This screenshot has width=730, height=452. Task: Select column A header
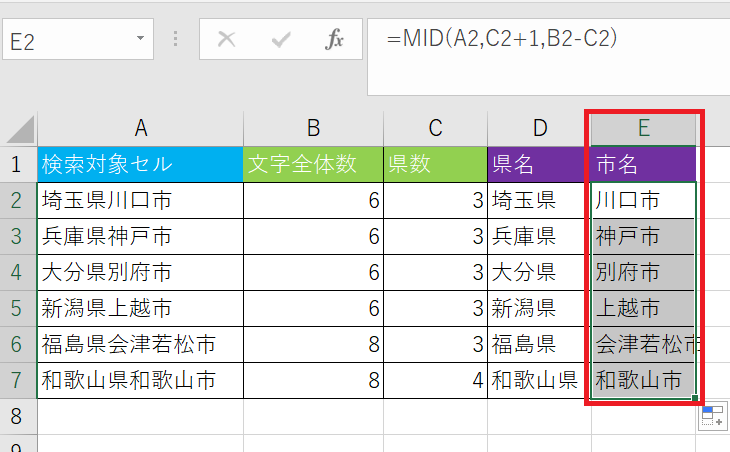[x=140, y=128]
